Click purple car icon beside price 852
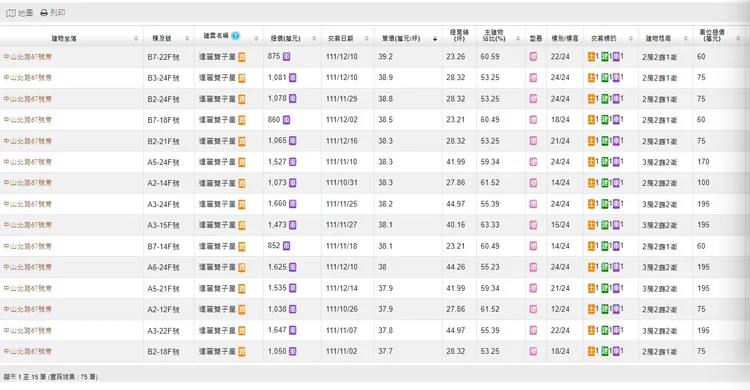This screenshot has width=750, height=390. click(287, 246)
